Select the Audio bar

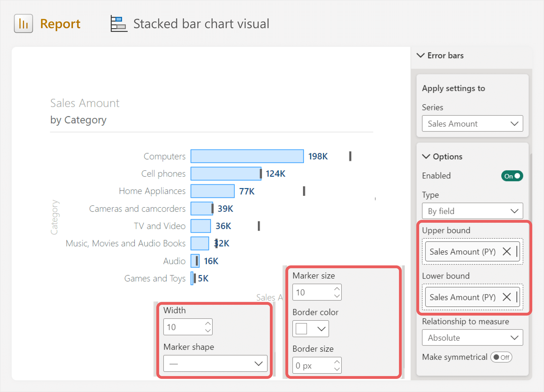click(x=195, y=261)
